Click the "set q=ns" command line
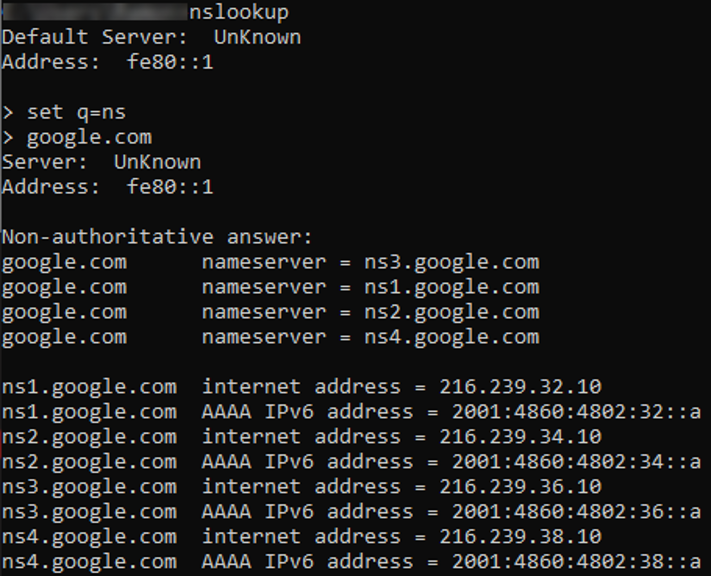This screenshot has width=711, height=576. (76, 113)
